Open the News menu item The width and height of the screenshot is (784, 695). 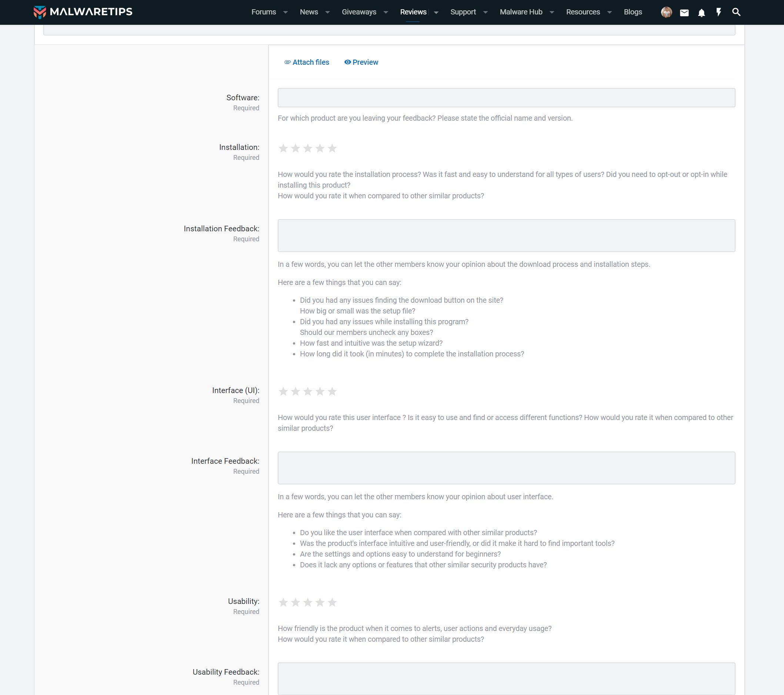(309, 12)
